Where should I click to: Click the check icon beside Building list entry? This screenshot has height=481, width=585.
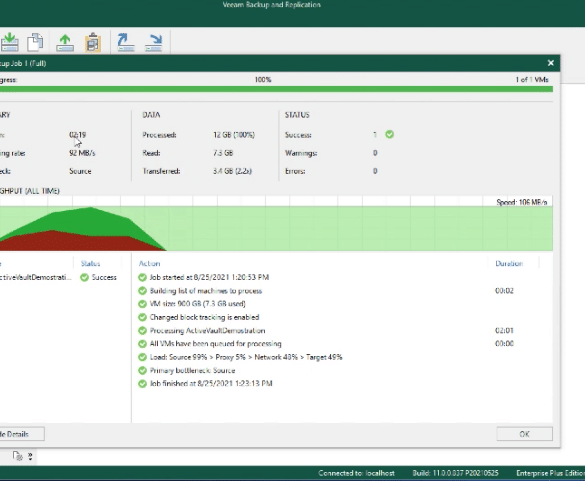142,291
